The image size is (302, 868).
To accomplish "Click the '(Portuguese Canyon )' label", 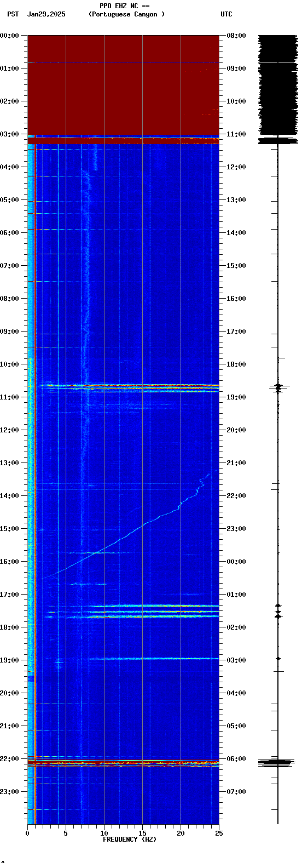I will point(126,14).
